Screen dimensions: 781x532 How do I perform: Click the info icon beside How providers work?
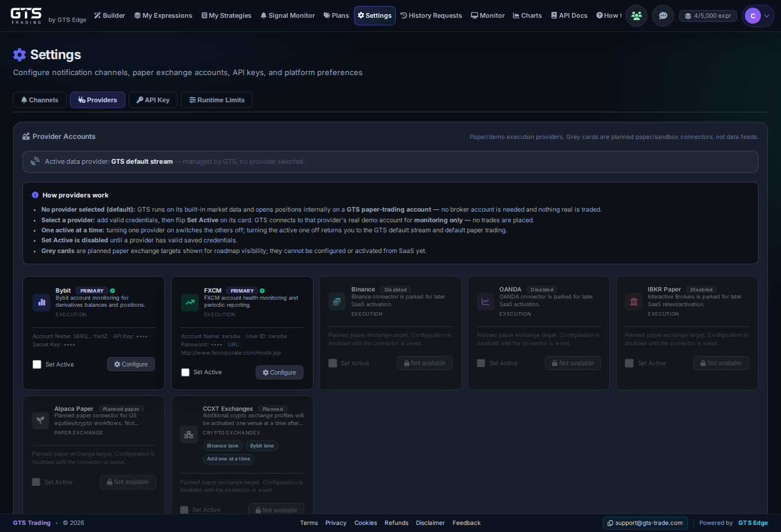pos(35,195)
